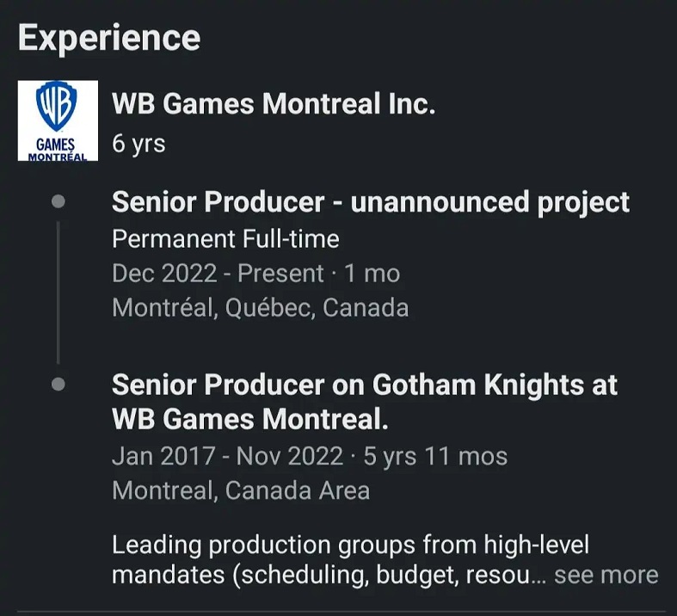
Task: Click the first timeline bullet marker
Action: pos(58,202)
